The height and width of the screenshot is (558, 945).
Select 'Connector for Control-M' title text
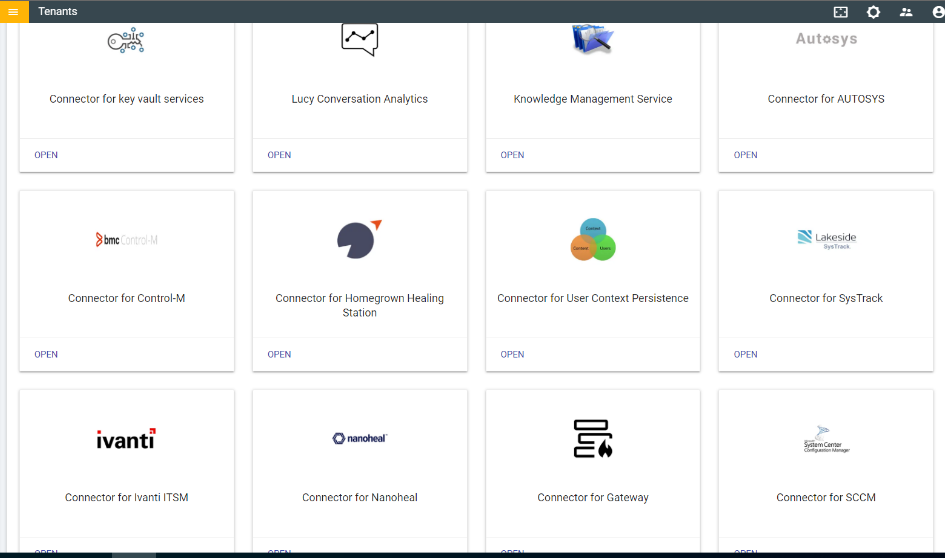coord(127,298)
